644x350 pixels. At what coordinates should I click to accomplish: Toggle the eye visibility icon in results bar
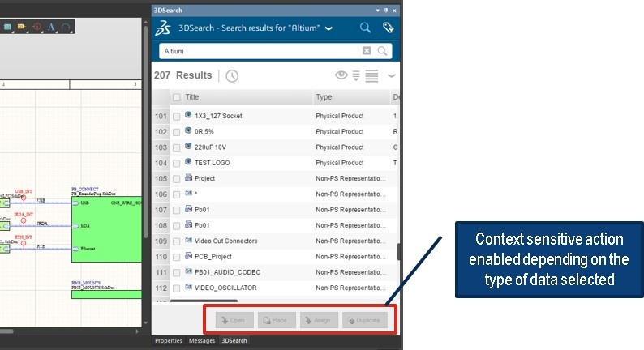tap(341, 75)
